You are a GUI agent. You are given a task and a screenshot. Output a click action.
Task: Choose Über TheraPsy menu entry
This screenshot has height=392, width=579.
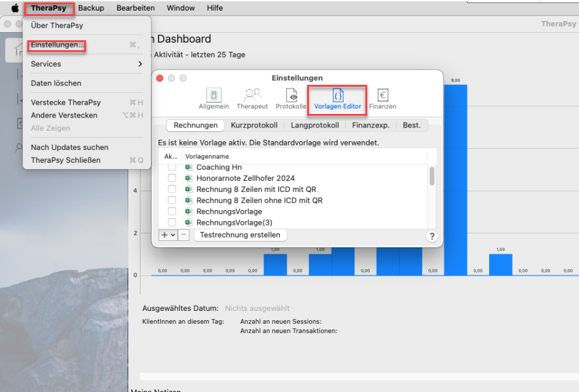point(57,25)
